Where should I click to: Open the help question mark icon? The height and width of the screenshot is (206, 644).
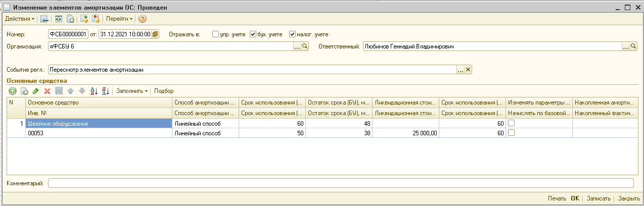click(x=143, y=19)
